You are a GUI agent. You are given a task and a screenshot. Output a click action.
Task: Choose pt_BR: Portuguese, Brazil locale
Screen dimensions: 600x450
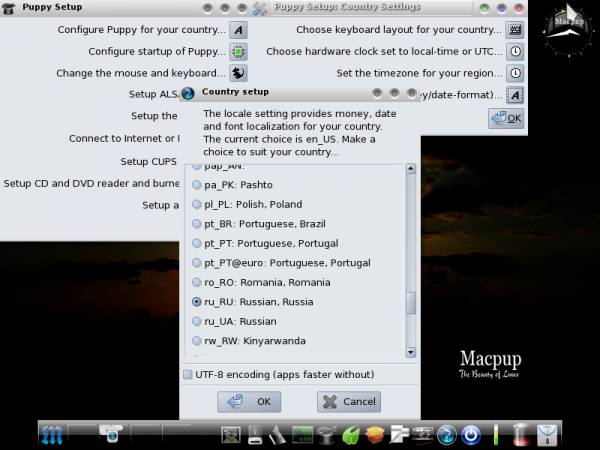click(196, 224)
